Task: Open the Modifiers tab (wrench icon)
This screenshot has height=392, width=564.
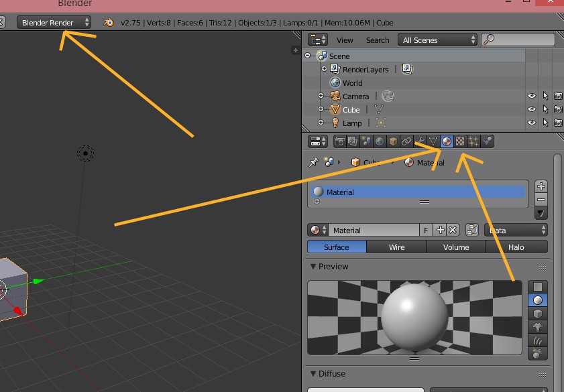Action: tap(419, 141)
